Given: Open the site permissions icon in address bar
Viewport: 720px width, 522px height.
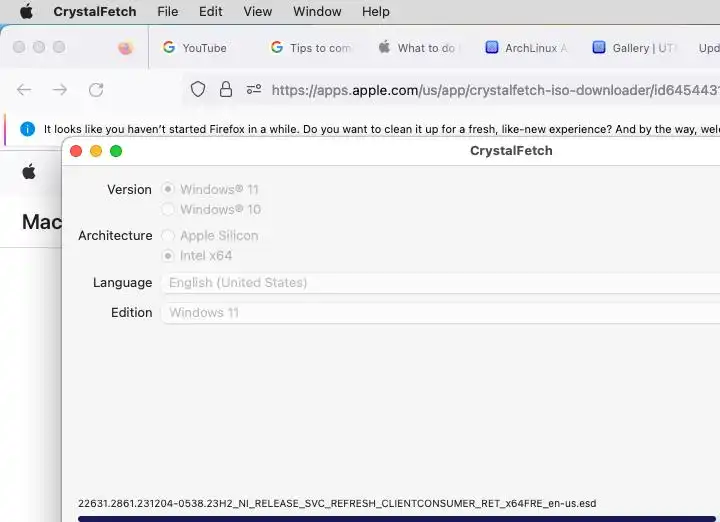Looking at the screenshot, I should (253, 90).
